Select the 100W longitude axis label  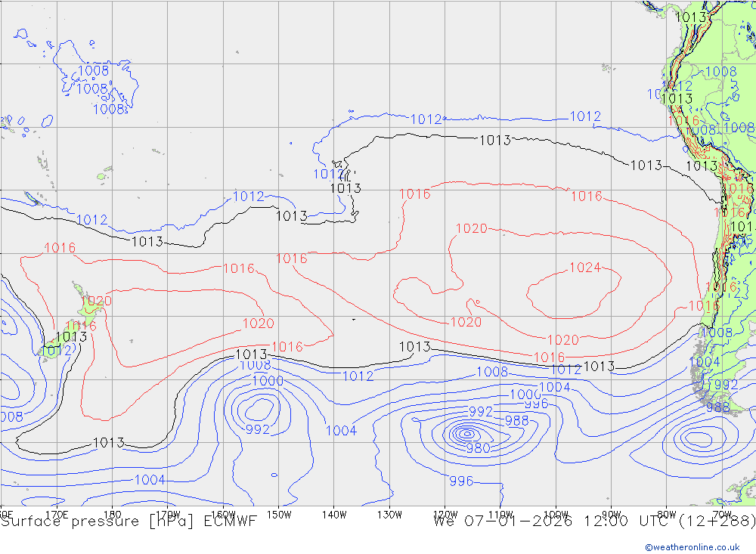coord(556,515)
